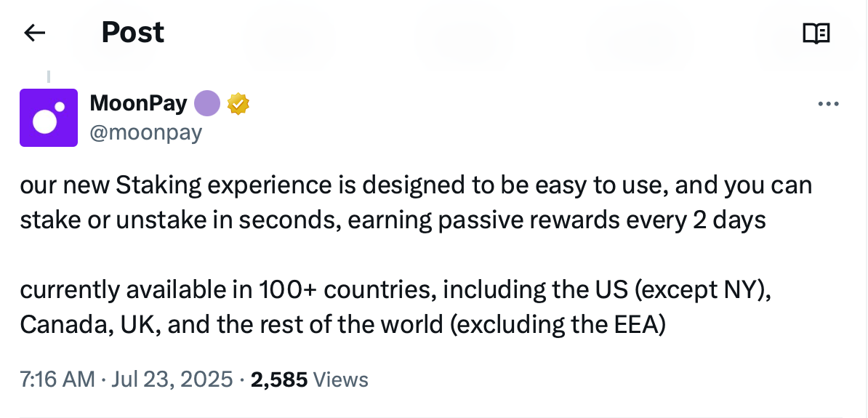Click the line starting "our new Staking experience"

click(415, 185)
